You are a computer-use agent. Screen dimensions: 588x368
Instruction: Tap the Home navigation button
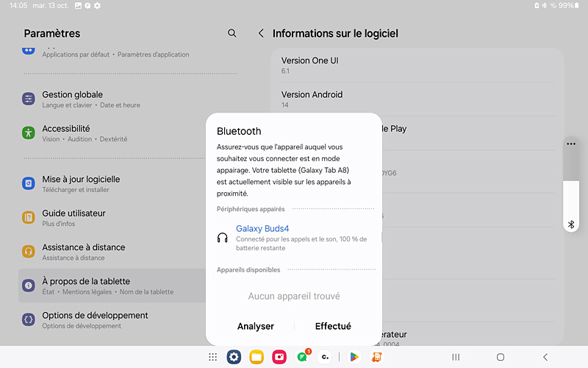(x=501, y=357)
